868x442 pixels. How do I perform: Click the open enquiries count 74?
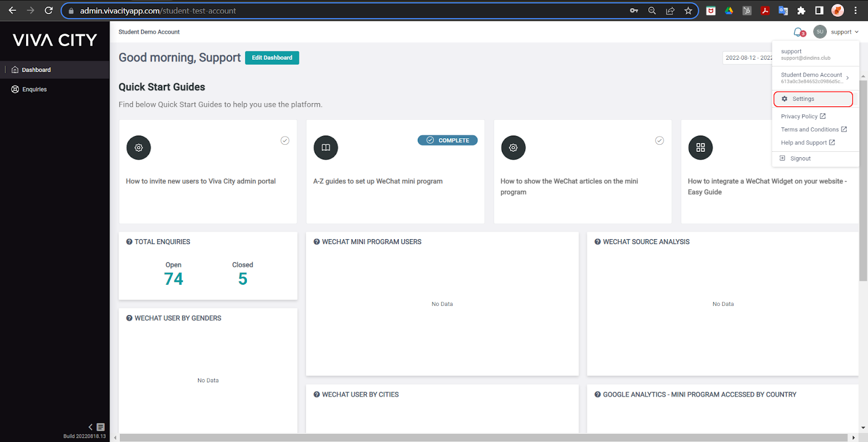(174, 279)
